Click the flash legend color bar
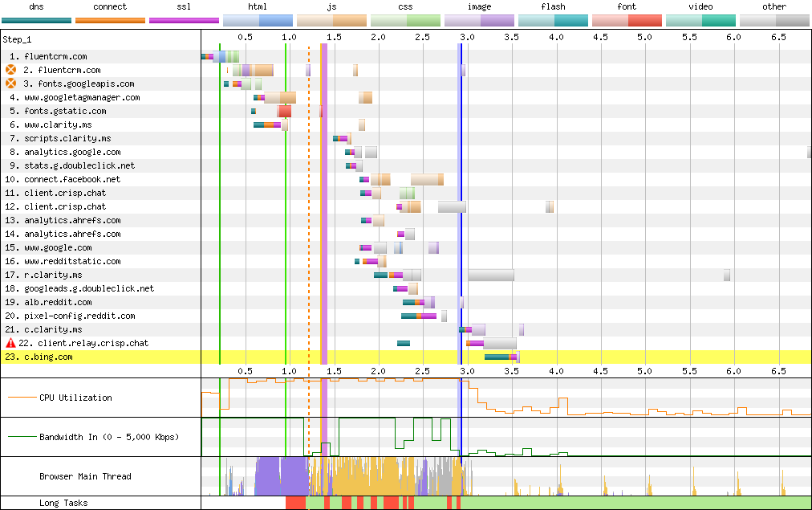Screen dimensions: 812x510 (x=553, y=21)
